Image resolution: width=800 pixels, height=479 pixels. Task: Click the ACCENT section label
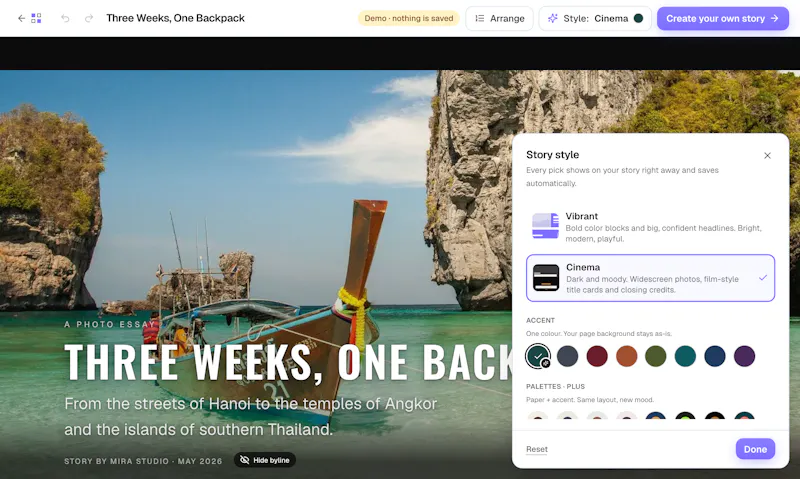click(x=540, y=320)
